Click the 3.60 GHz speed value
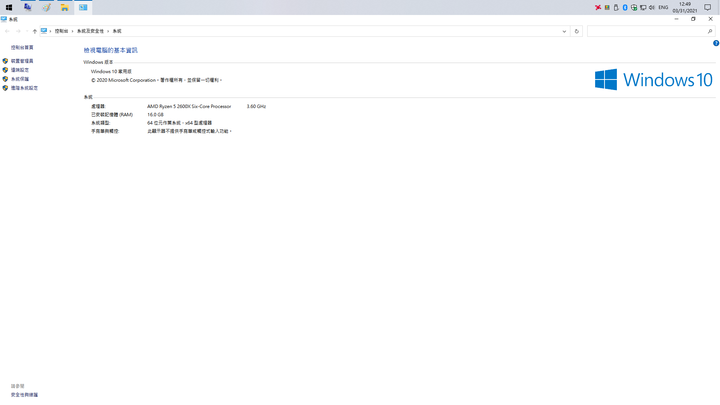This screenshot has height=405, width=720. [x=256, y=106]
